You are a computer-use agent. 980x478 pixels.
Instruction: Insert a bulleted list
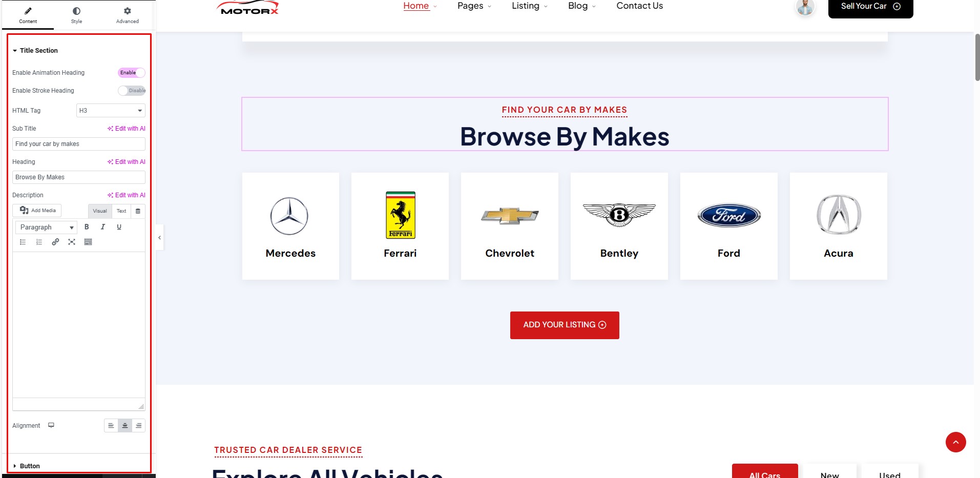click(x=23, y=242)
